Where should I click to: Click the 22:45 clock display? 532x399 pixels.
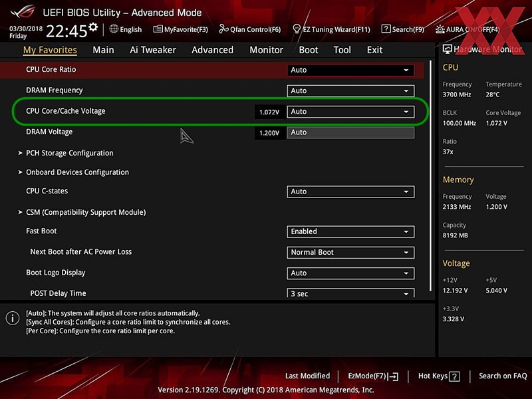[x=67, y=31]
